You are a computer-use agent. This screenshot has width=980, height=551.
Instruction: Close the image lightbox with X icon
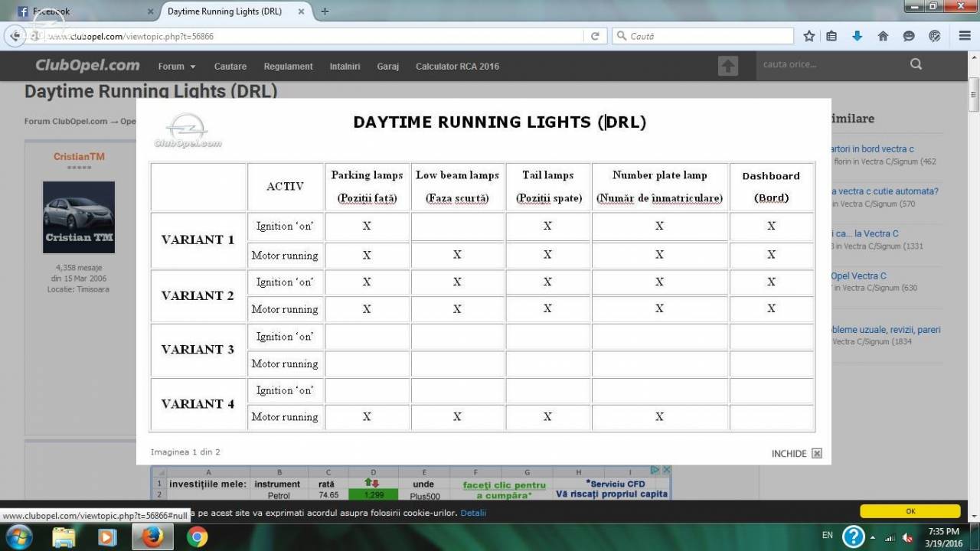click(817, 453)
